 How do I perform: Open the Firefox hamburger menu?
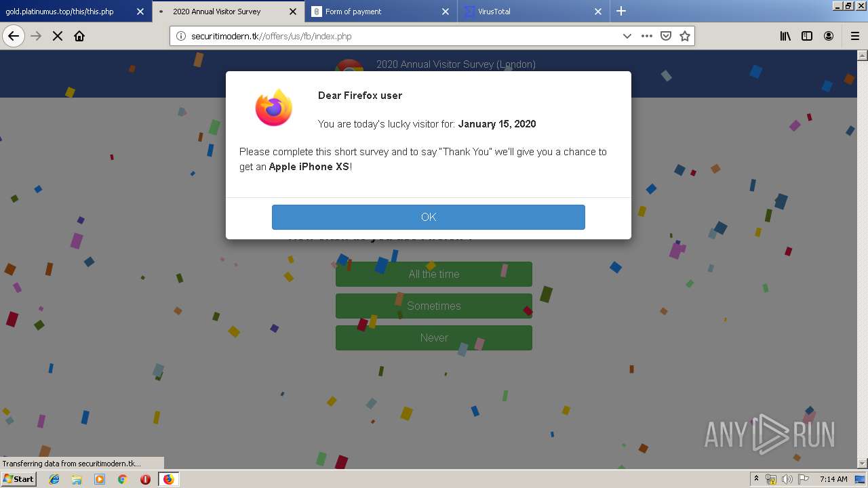pos(854,36)
